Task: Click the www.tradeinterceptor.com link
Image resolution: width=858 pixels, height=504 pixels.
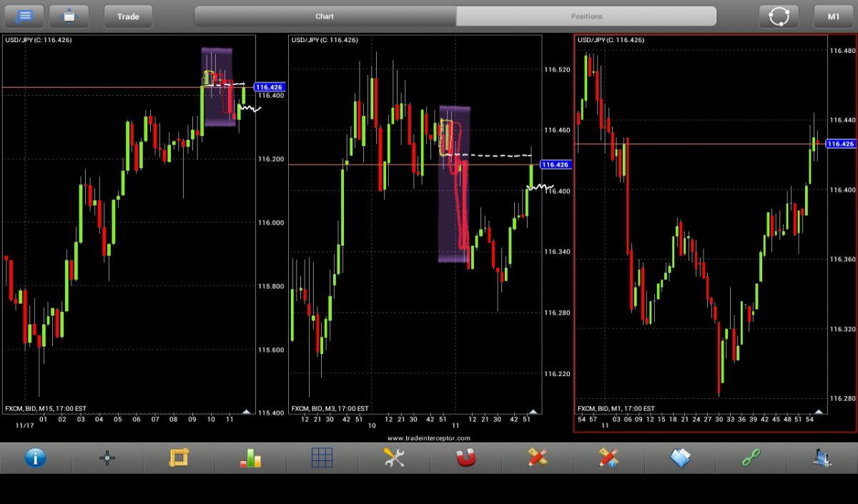Action: point(429,438)
